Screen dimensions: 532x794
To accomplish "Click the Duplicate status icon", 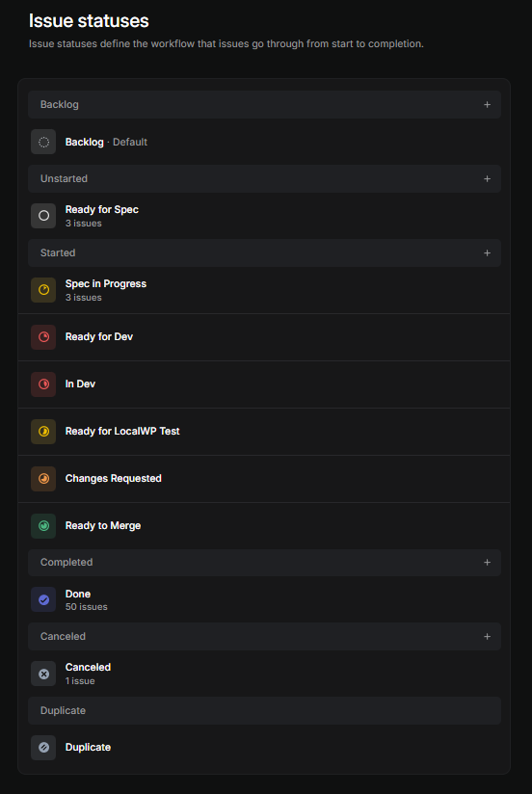I will pyautogui.click(x=43, y=748).
